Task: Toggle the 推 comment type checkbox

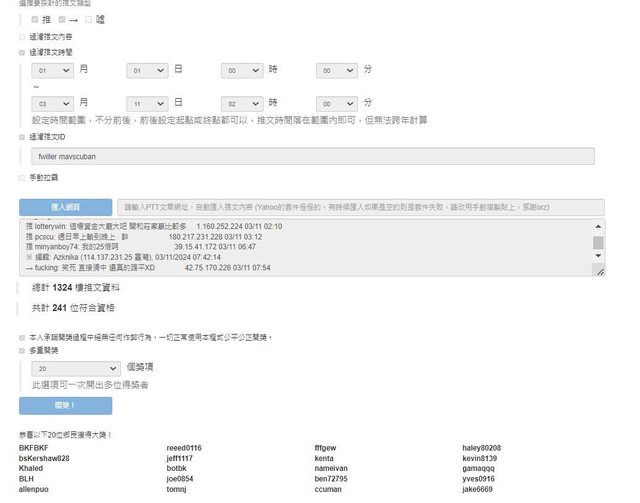Action: coord(35,19)
